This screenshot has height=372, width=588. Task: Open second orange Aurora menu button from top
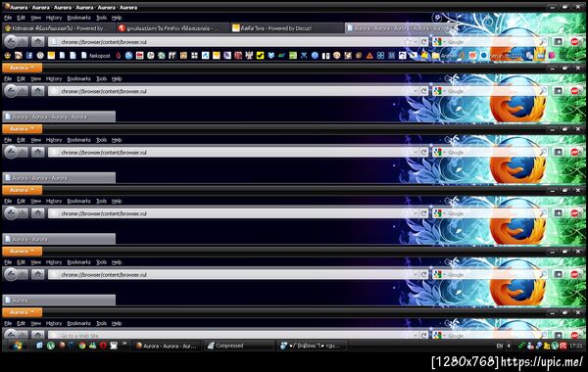tap(23, 129)
